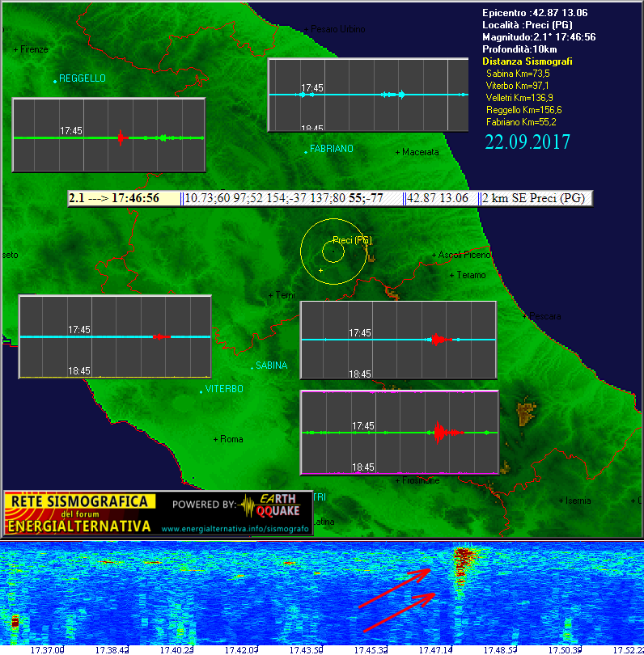Image resolution: width=644 pixels, height=655 pixels.
Task: Click the Isernia city label
Action: (x=578, y=501)
